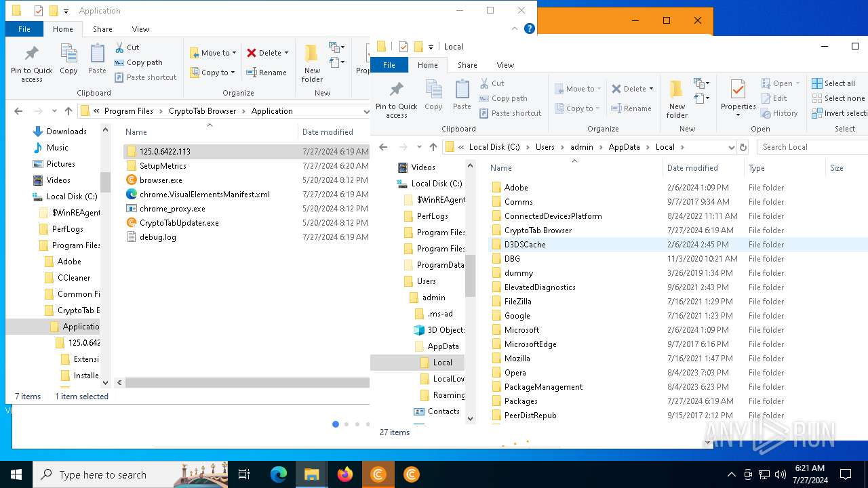Select Mozilla folder in Local list
868x488 pixels.
tap(517, 359)
